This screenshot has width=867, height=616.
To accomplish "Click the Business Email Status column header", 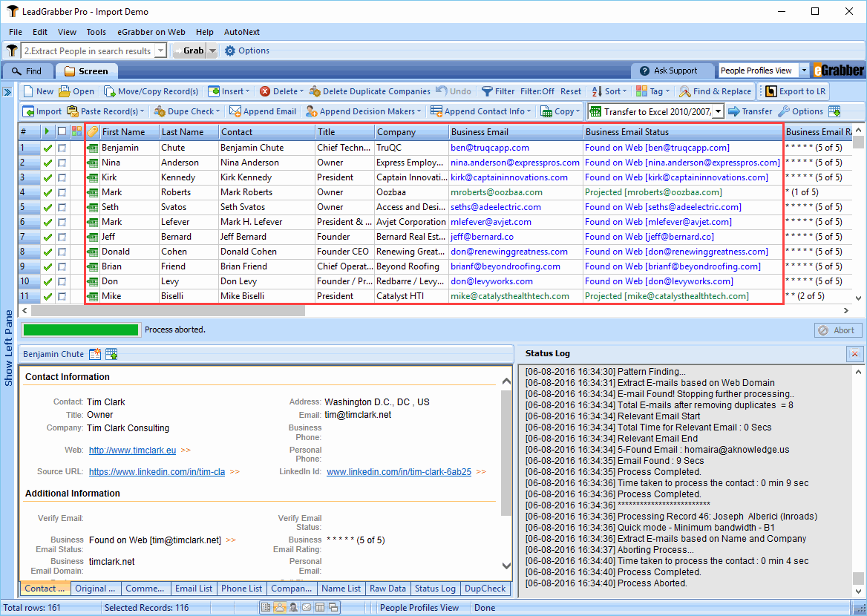I will coord(682,131).
